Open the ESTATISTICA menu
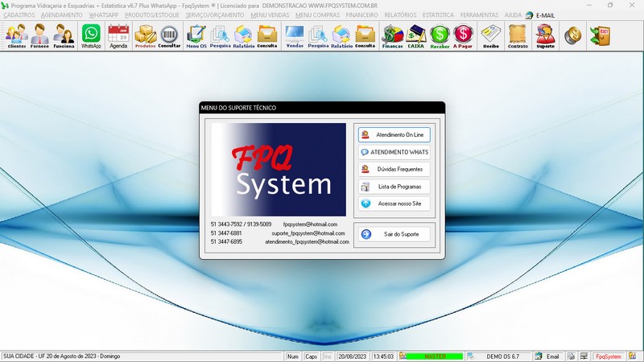This screenshot has height=362, width=644. point(438,15)
